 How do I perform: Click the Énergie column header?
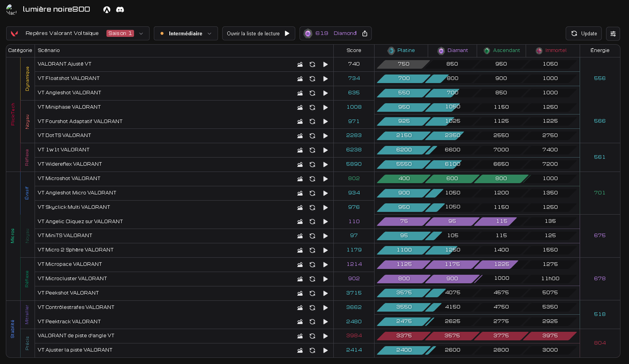(x=600, y=51)
